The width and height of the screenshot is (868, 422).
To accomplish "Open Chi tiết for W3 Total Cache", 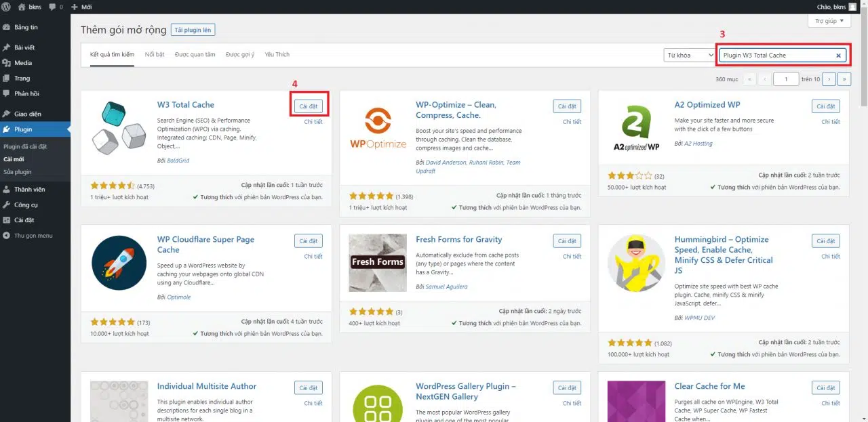I will coord(313,122).
